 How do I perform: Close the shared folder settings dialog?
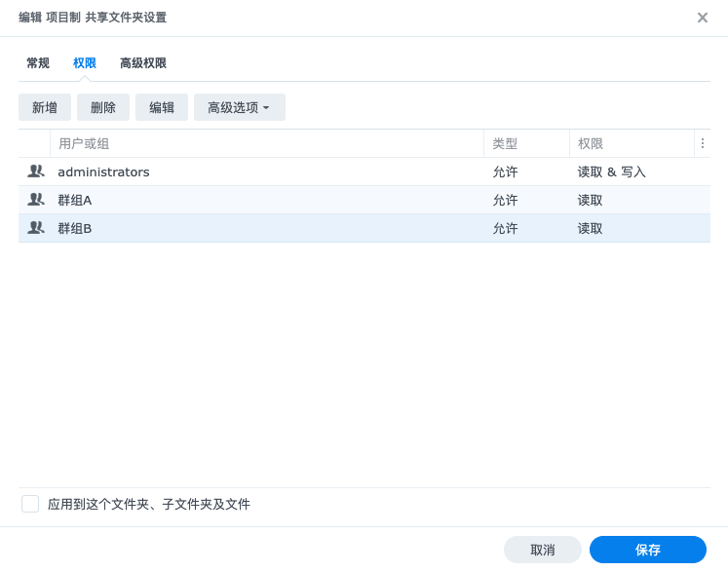point(702,18)
